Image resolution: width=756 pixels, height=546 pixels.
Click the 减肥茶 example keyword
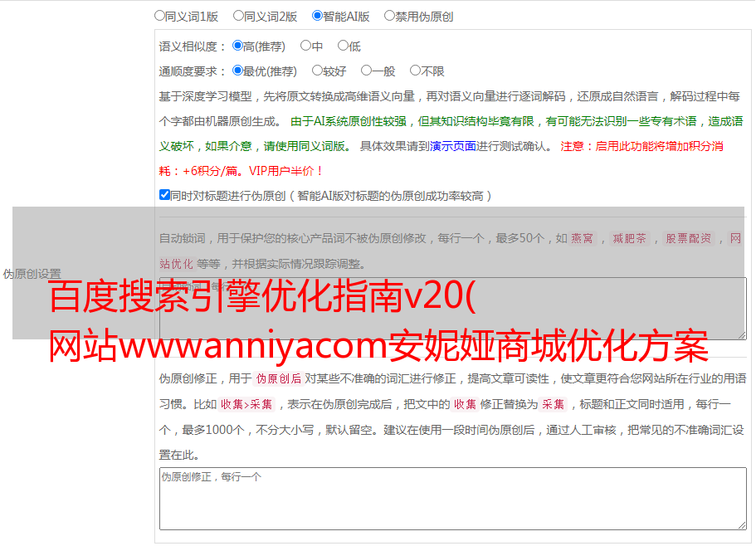click(x=629, y=238)
